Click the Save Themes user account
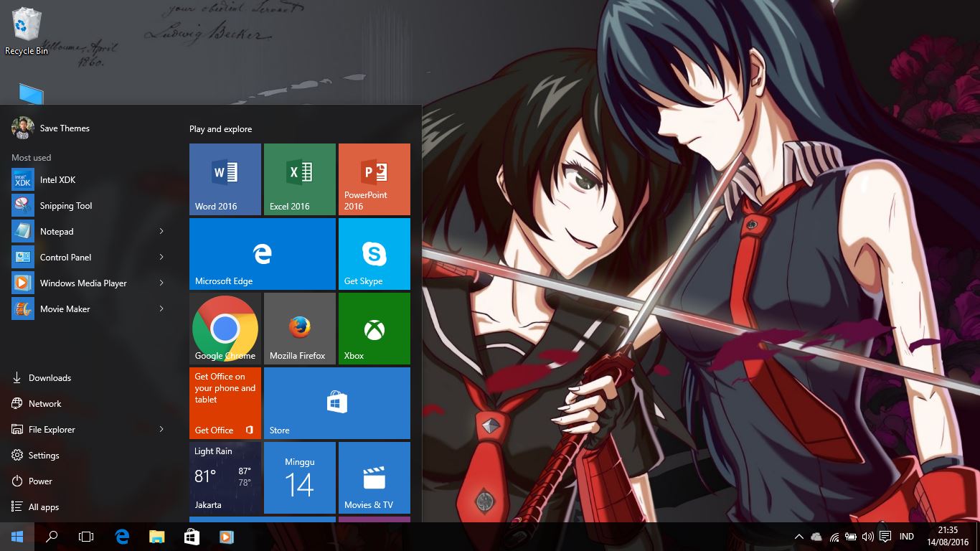980x551 pixels. (51, 128)
